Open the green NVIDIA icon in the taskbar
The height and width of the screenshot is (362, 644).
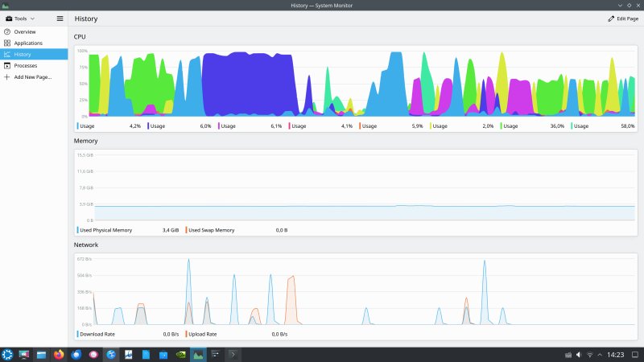(180, 355)
